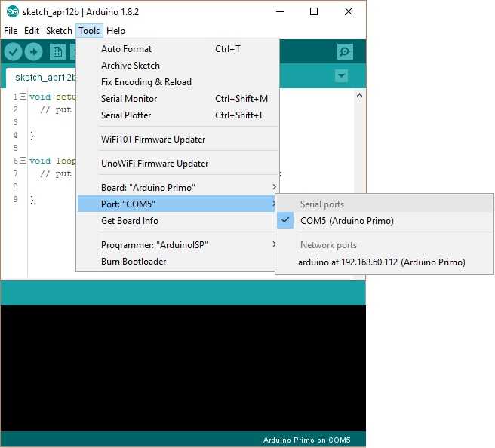Click the New sketch file icon
This screenshot has width=495, height=448.
(x=57, y=51)
